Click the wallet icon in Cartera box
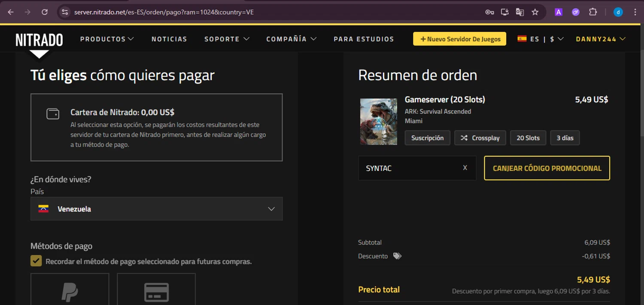Image resolution: width=644 pixels, height=305 pixels. [53, 114]
